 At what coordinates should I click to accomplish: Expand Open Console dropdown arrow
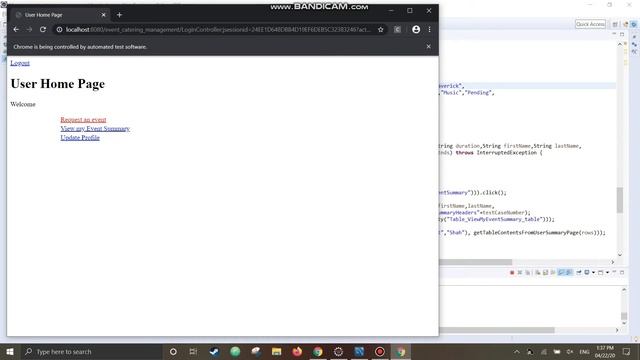(x=607, y=273)
